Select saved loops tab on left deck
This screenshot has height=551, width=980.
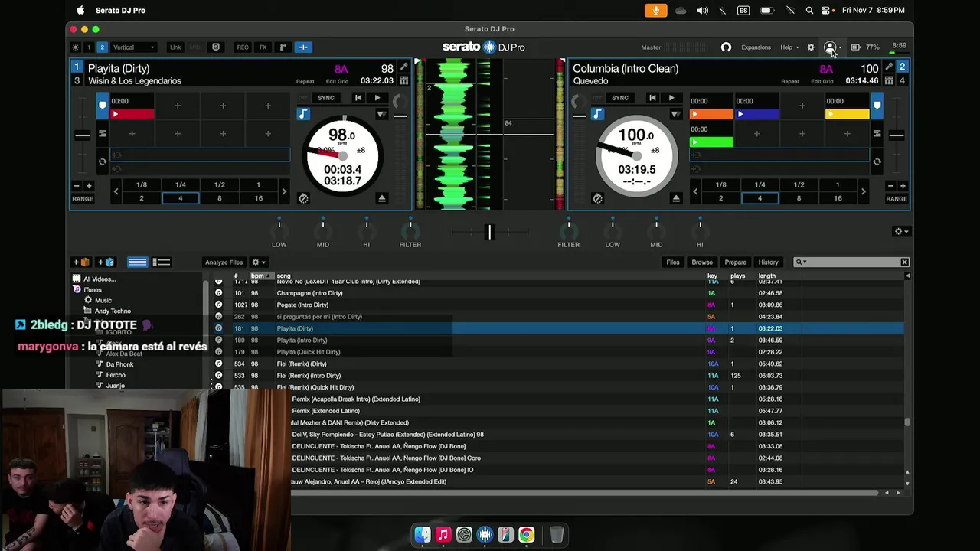102,133
